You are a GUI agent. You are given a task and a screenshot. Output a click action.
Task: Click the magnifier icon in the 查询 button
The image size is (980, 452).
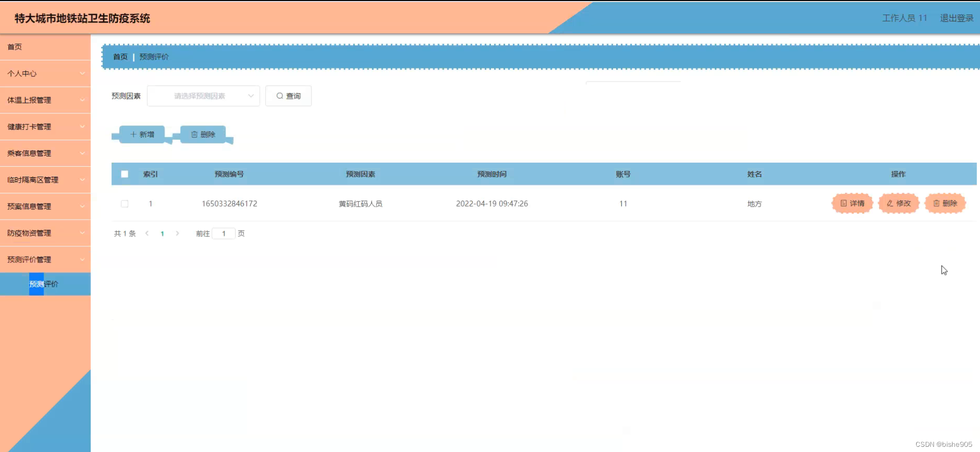click(x=280, y=96)
